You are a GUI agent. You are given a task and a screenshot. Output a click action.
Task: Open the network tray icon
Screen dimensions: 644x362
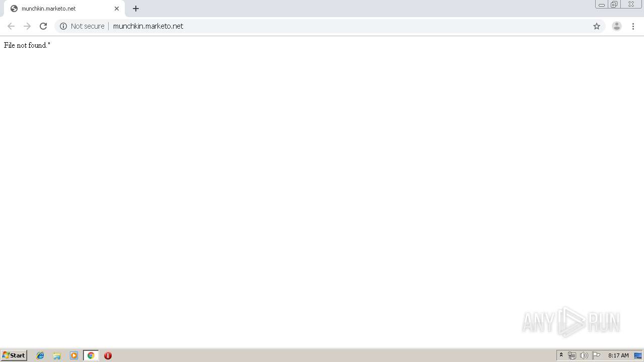tap(572, 355)
